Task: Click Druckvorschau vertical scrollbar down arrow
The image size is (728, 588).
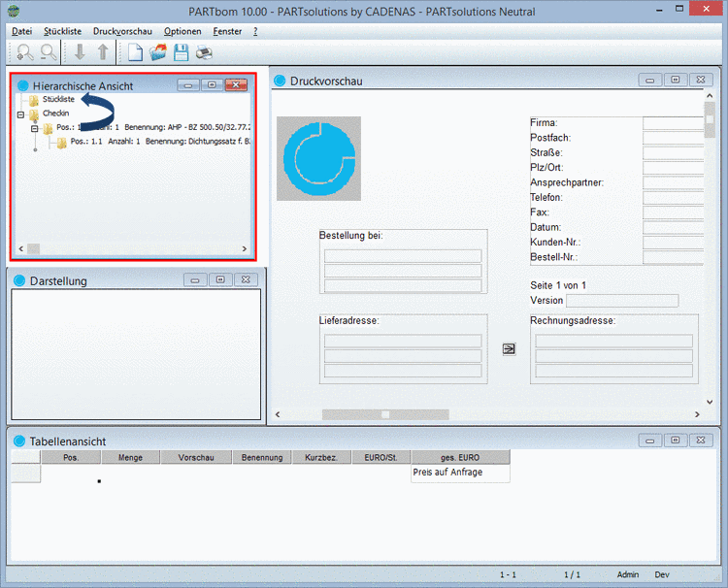Action: coord(710,402)
